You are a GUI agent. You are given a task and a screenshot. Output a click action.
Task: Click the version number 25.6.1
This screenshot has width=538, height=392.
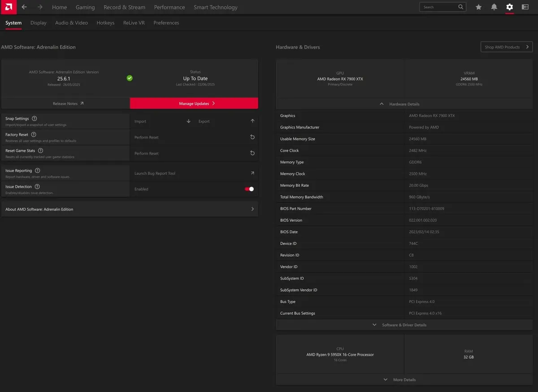tap(64, 78)
